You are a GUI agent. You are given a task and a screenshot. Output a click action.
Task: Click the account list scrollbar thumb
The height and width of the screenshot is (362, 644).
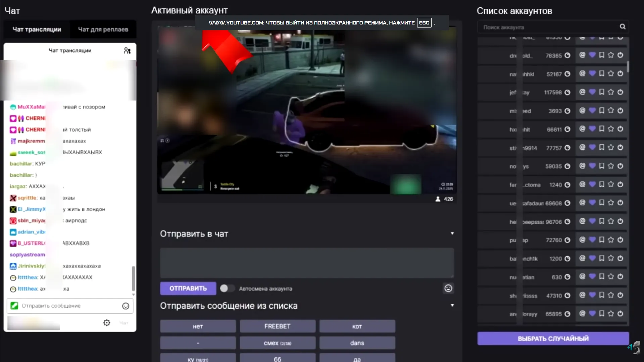click(x=628, y=66)
